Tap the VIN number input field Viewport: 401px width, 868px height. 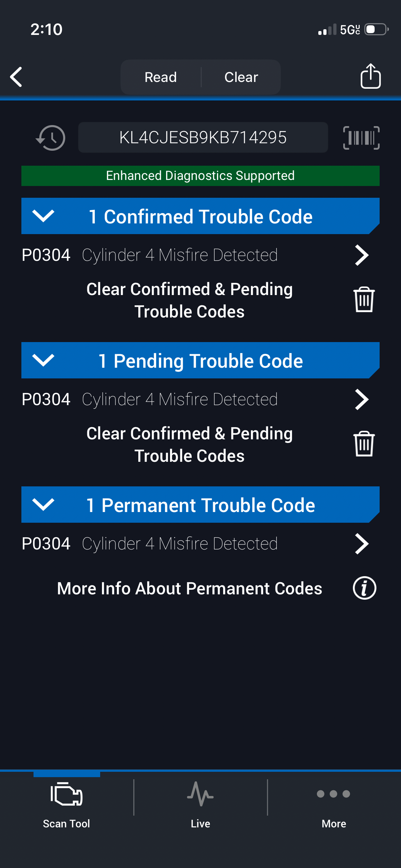[x=203, y=138]
